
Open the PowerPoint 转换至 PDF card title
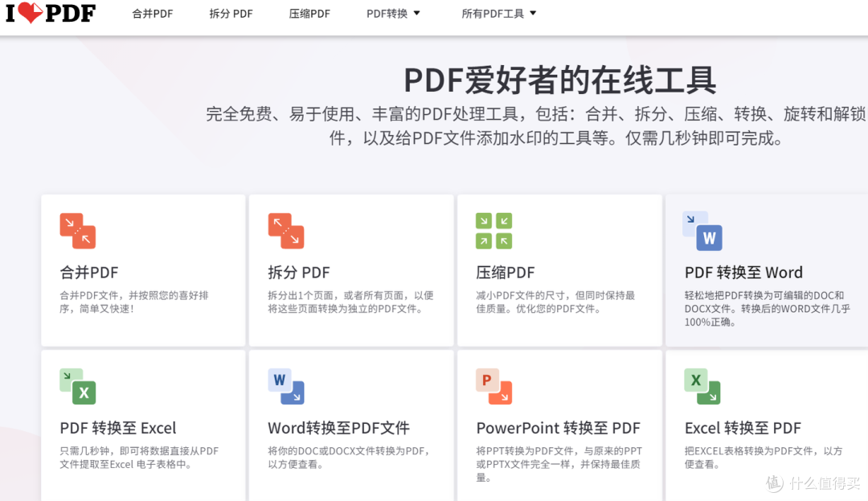click(x=558, y=428)
